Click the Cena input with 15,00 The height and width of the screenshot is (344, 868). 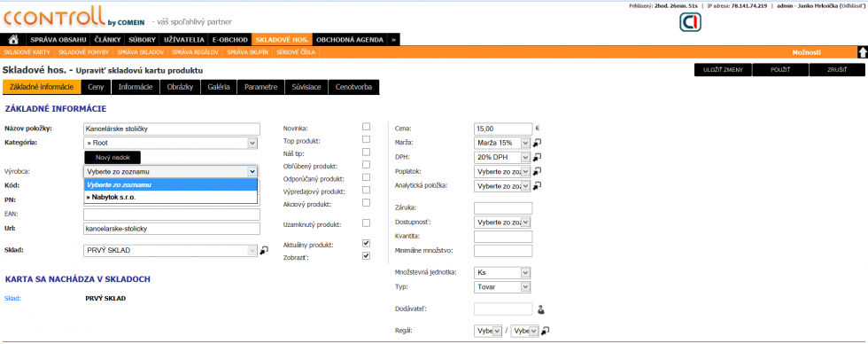[x=503, y=129]
